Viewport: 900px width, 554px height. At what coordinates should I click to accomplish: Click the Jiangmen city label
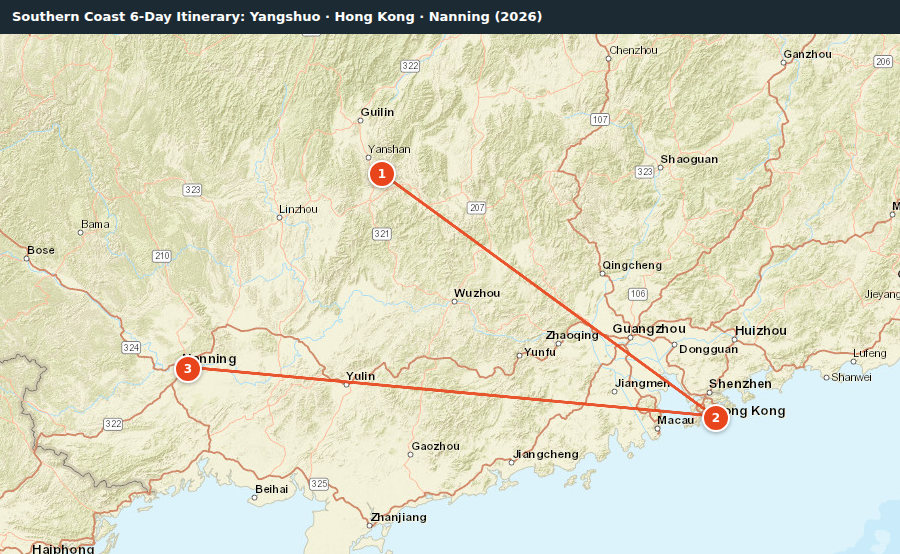[x=642, y=383]
